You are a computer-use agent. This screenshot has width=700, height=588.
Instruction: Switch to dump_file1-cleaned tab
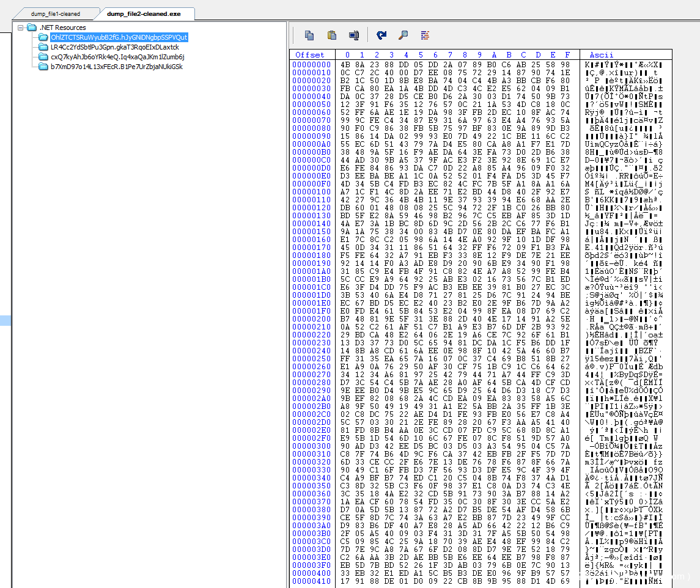point(47,13)
